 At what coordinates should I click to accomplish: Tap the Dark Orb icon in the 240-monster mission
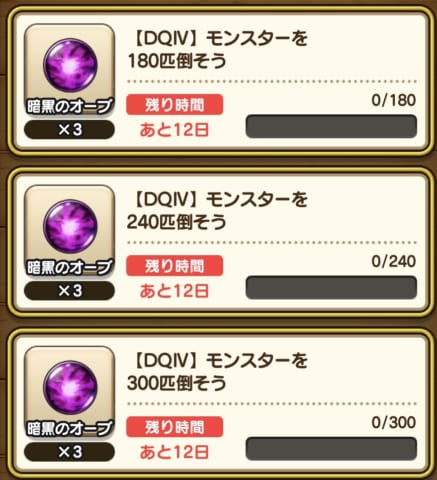tap(70, 226)
